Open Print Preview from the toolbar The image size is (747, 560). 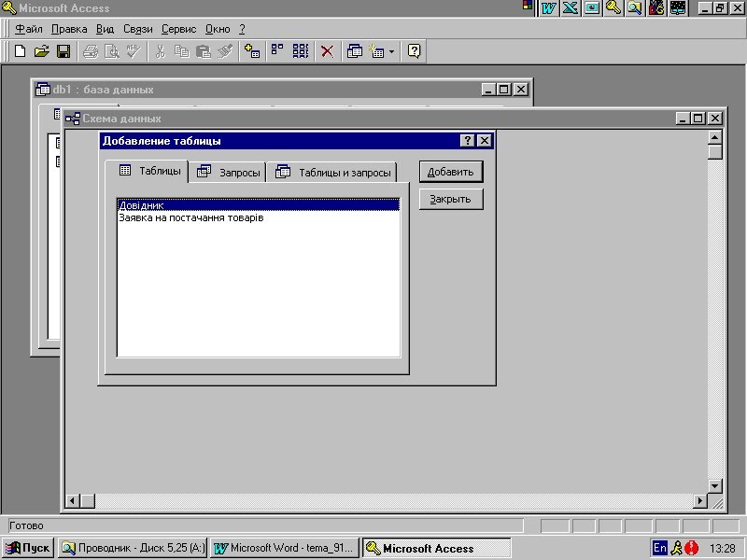(112, 51)
